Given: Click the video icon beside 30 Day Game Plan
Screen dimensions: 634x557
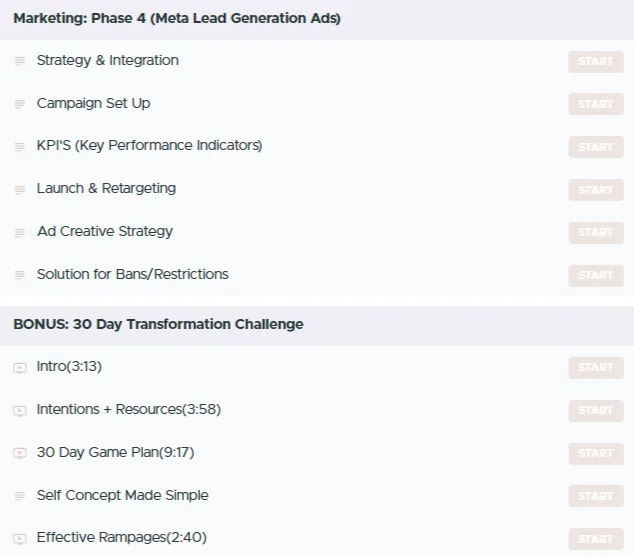Looking at the screenshot, I should (19, 453).
